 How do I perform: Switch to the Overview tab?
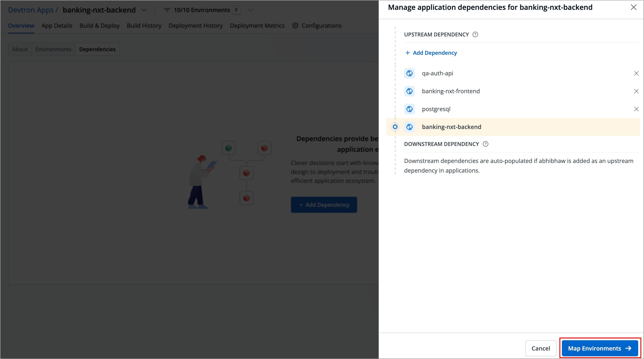pyautogui.click(x=21, y=25)
